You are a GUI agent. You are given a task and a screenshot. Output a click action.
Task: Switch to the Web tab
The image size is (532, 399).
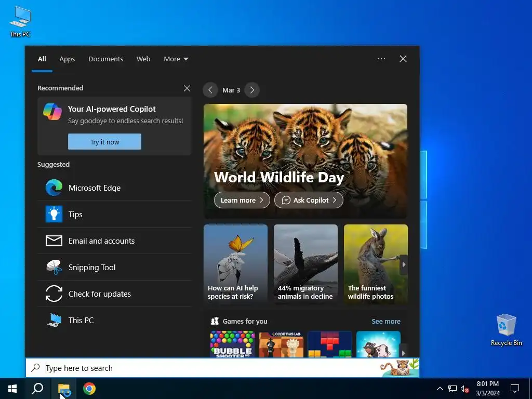[143, 59]
